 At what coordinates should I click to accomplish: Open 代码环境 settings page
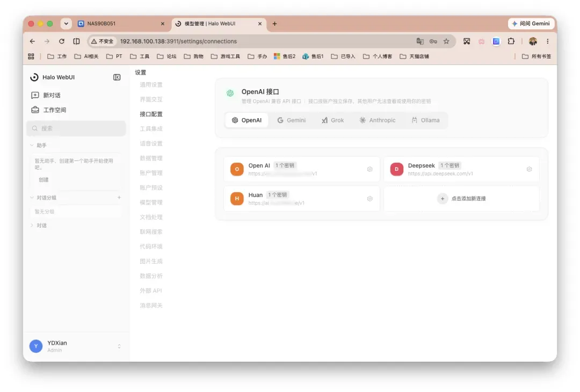point(151,246)
